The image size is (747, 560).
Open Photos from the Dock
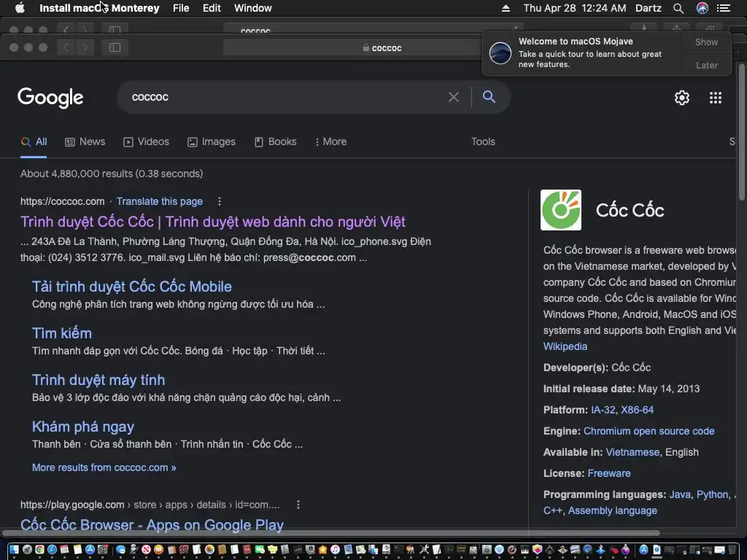click(x=209, y=550)
